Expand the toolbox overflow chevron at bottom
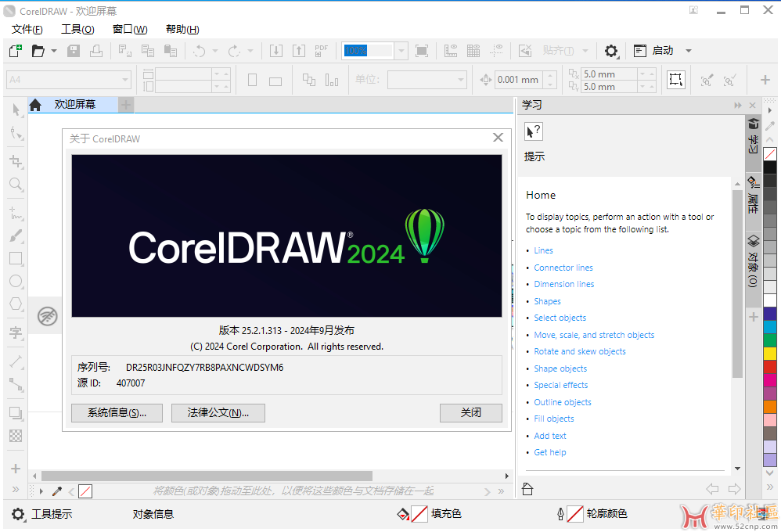The width and height of the screenshot is (781, 532). tap(16, 489)
